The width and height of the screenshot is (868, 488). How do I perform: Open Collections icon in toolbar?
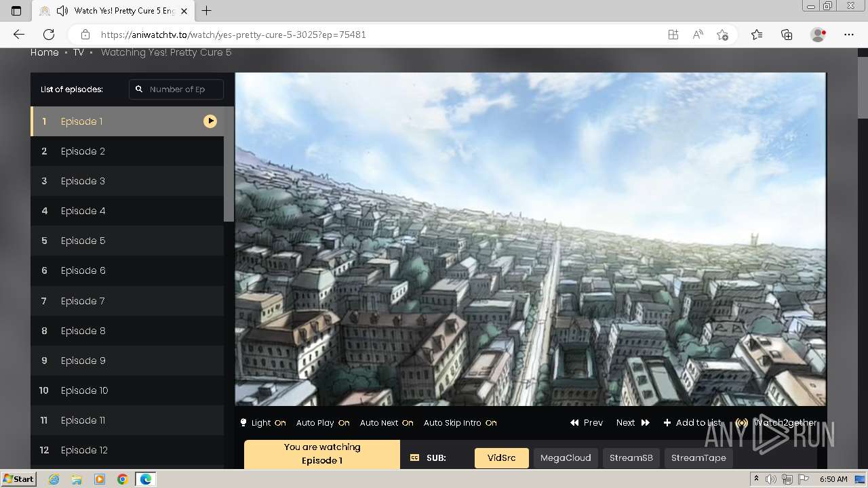(787, 35)
